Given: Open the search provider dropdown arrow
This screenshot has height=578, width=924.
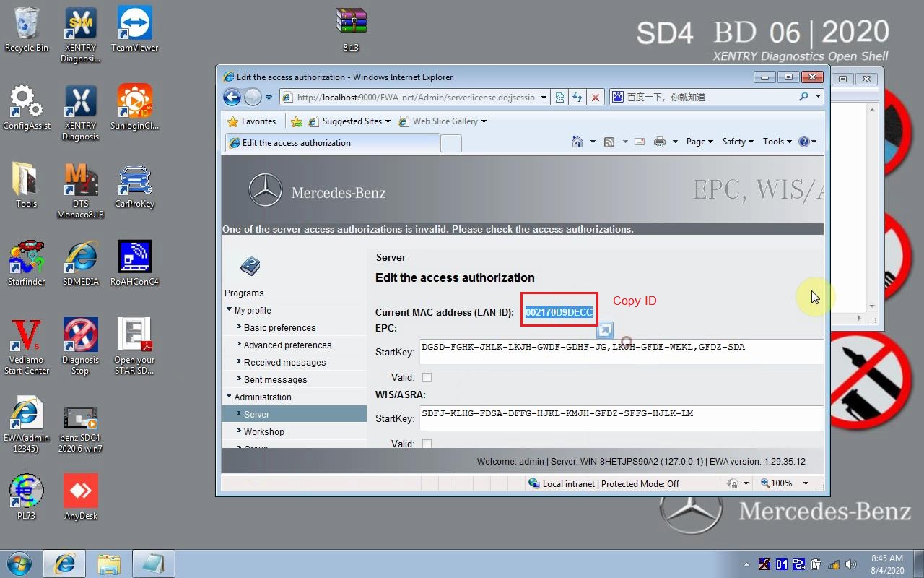Looking at the screenshot, I should [x=818, y=97].
